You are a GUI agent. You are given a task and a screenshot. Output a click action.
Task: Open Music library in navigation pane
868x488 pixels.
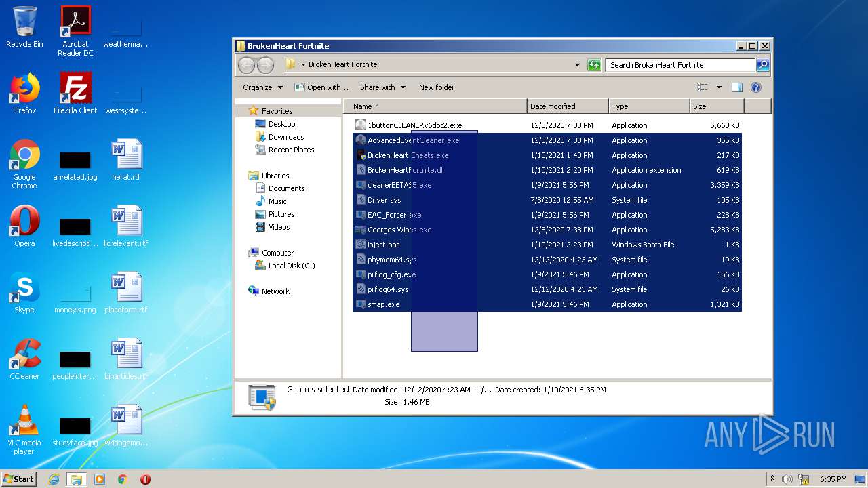point(271,201)
